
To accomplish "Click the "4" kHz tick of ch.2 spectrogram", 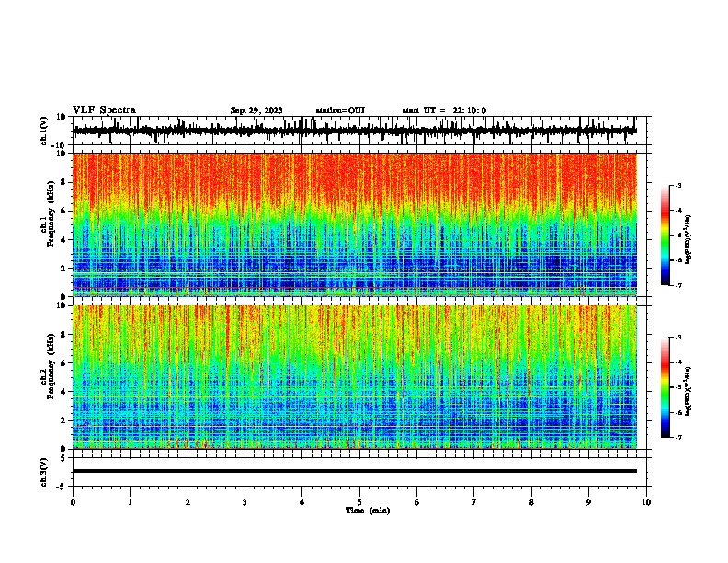I will tap(63, 392).
